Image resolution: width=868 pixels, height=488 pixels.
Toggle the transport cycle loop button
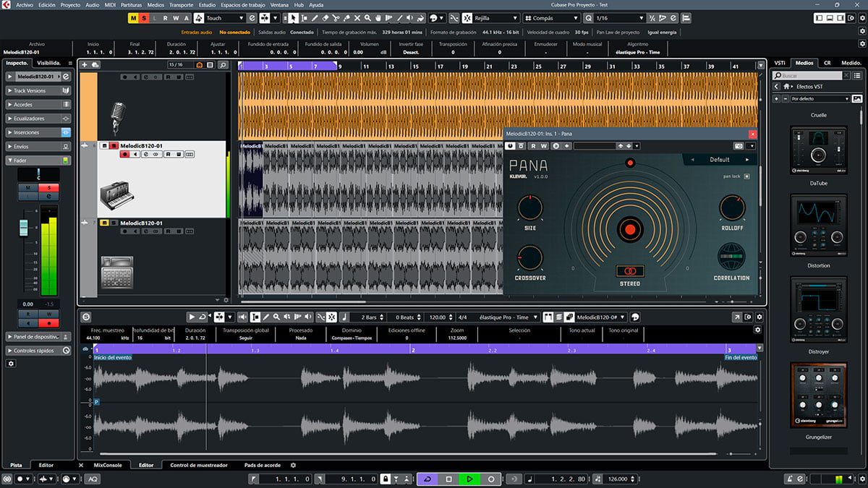[427, 479]
